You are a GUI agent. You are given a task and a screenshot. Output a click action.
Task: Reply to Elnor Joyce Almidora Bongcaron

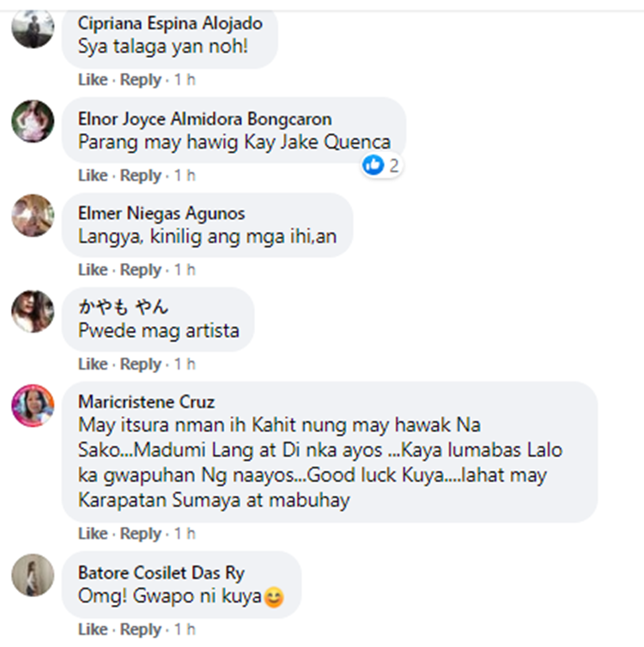coord(140,175)
